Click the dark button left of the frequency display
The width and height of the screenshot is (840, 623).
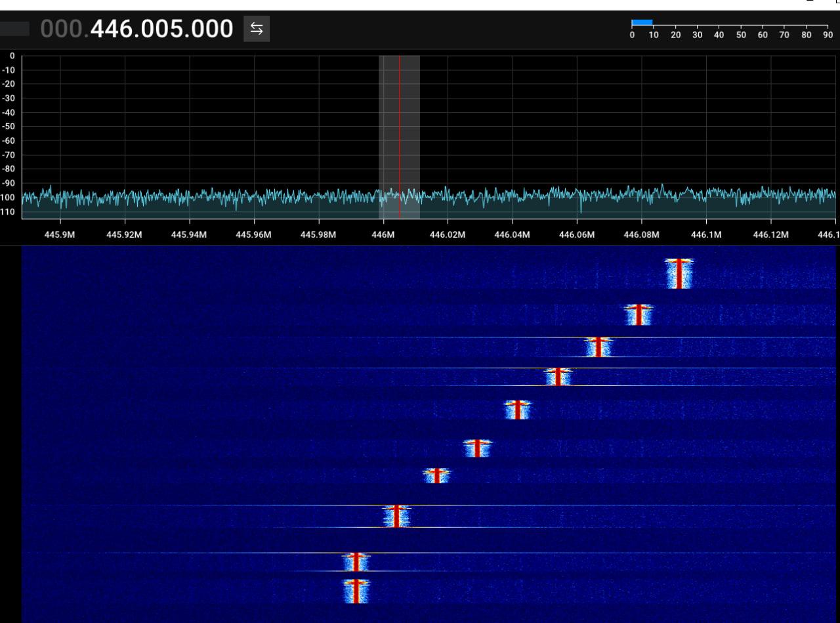pyautogui.click(x=14, y=29)
